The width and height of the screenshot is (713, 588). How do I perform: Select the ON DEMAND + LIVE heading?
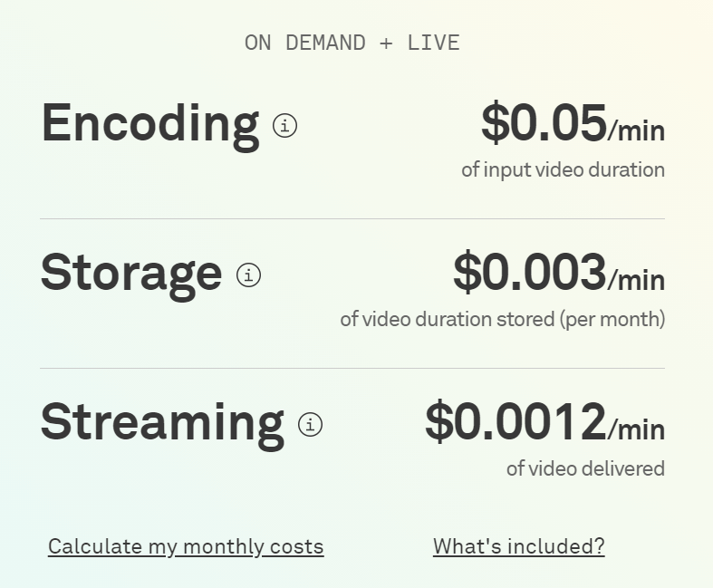pyautogui.click(x=352, y=43)
